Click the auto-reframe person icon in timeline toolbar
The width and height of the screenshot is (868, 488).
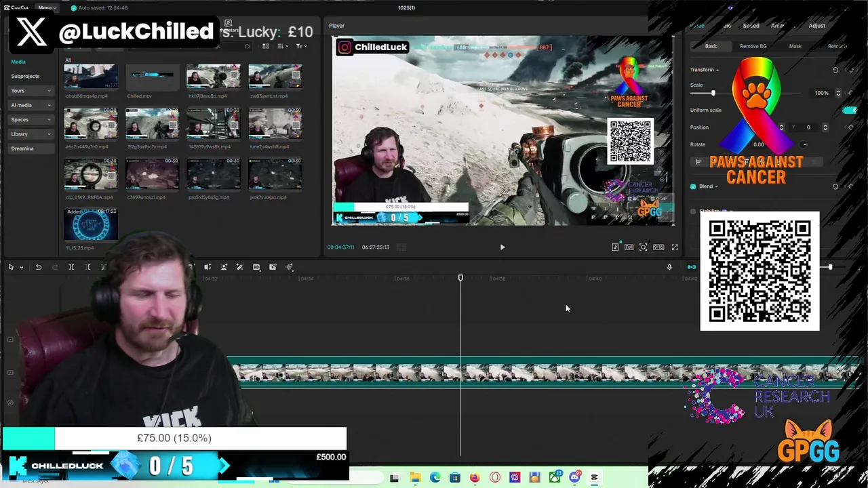point(224,267)
